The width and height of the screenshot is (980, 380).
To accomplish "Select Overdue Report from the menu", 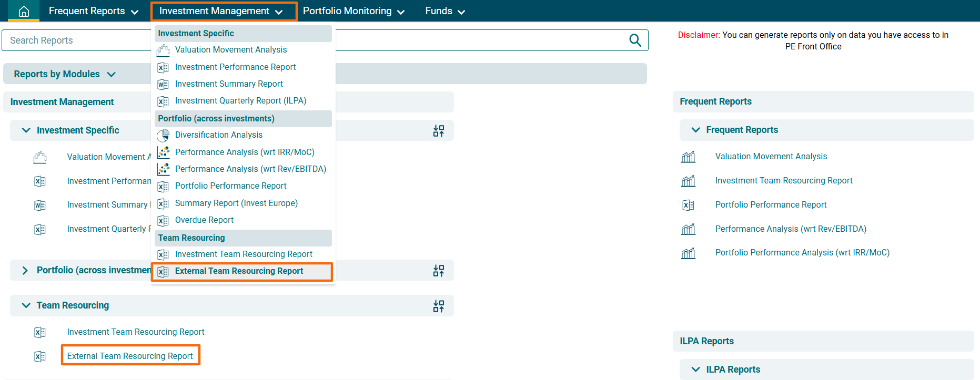I will [x=204, y=220].
